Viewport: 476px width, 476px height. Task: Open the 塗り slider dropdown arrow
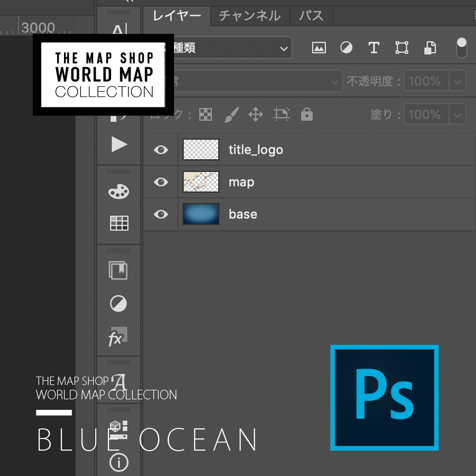tap(457, 114)
